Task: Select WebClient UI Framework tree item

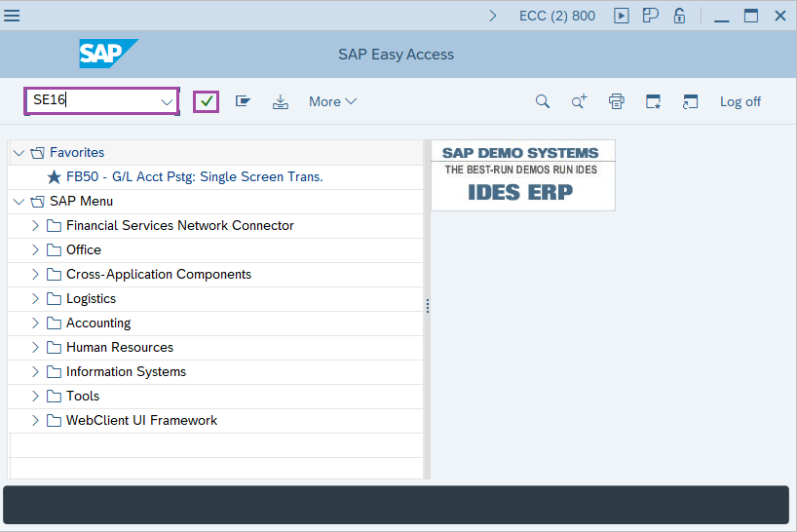Action: click(x=142, y=421)
